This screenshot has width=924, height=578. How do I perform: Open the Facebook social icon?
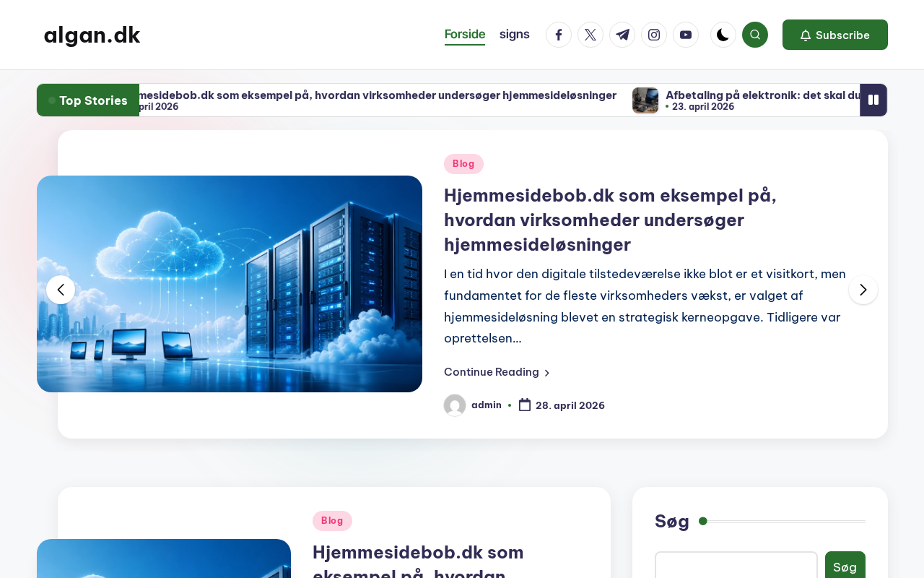[x=559, y=35]
